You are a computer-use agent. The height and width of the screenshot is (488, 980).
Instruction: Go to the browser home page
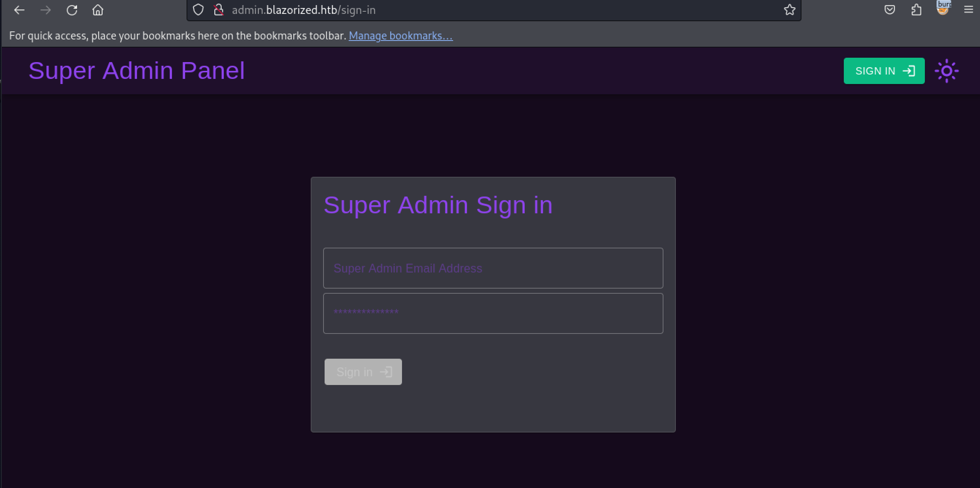(98, 10)
